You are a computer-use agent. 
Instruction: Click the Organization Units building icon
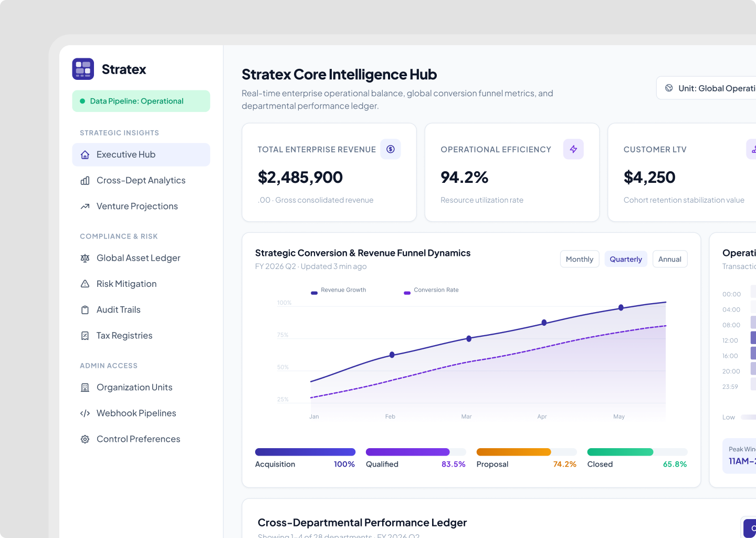click(85, 388)
